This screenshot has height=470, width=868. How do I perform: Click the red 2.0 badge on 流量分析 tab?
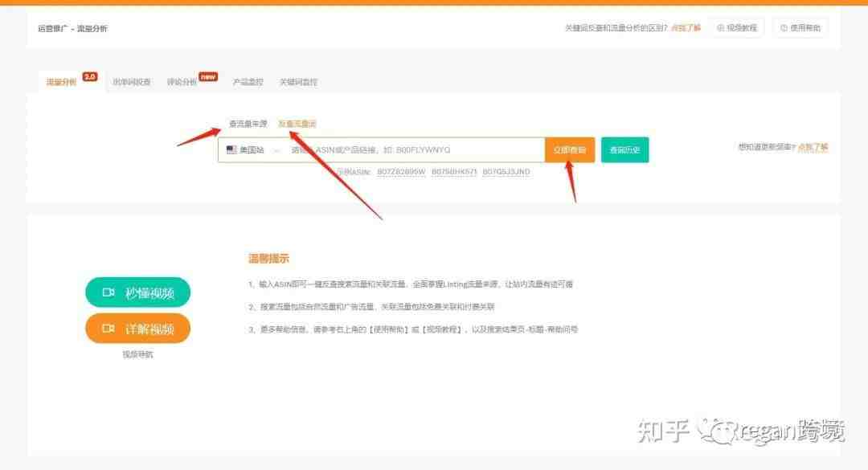point(90,77)
